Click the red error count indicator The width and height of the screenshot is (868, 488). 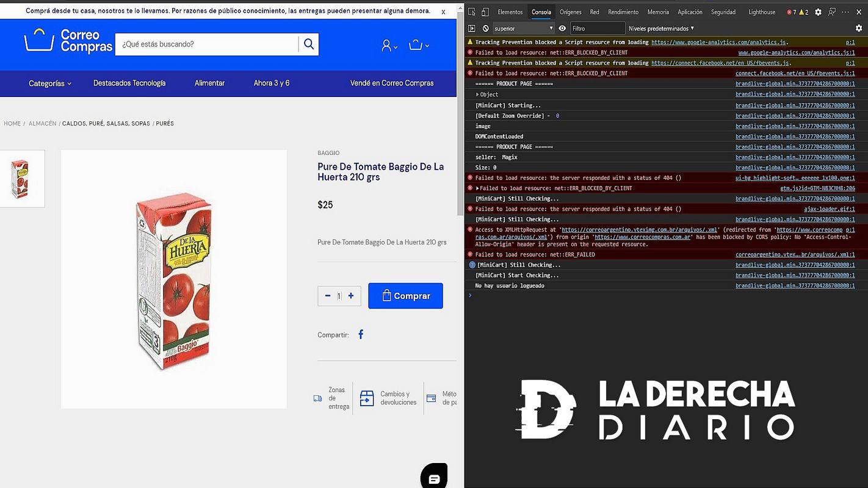[x=791, y=12]
